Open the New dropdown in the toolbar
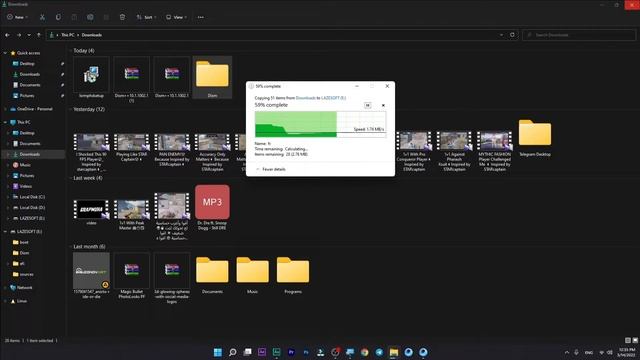 coord(18,17)
